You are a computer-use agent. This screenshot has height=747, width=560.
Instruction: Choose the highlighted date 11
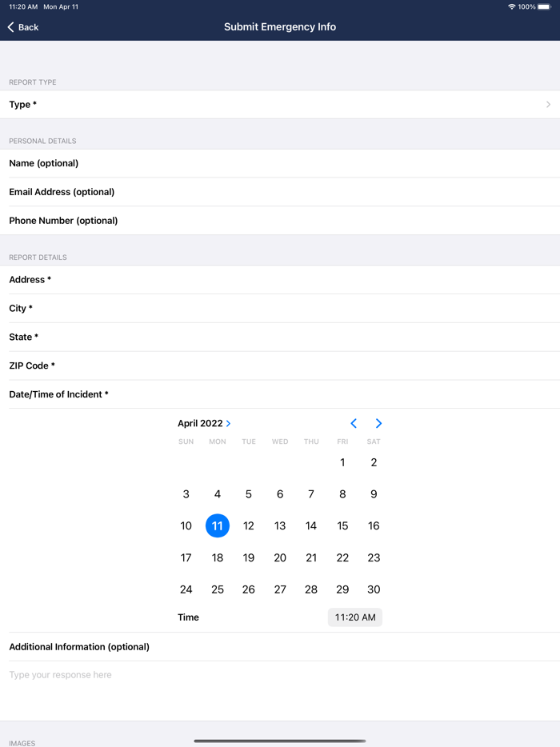(x=218, y=525)
